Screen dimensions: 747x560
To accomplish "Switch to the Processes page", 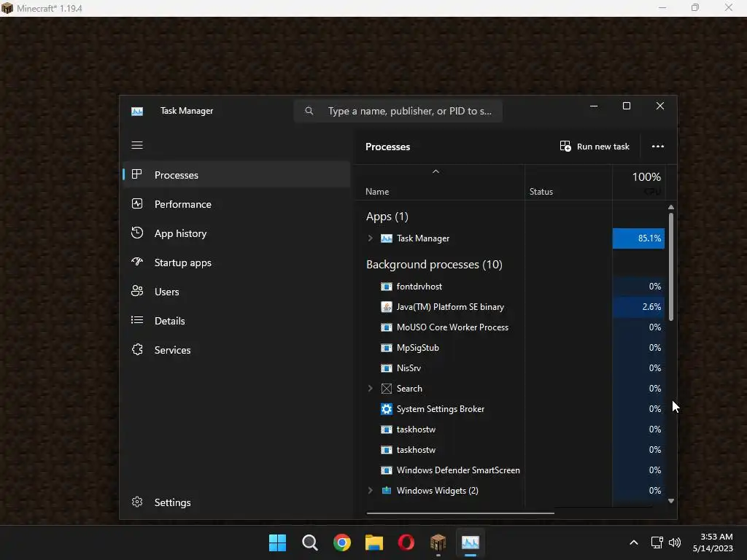I will (x=236, y=175).
